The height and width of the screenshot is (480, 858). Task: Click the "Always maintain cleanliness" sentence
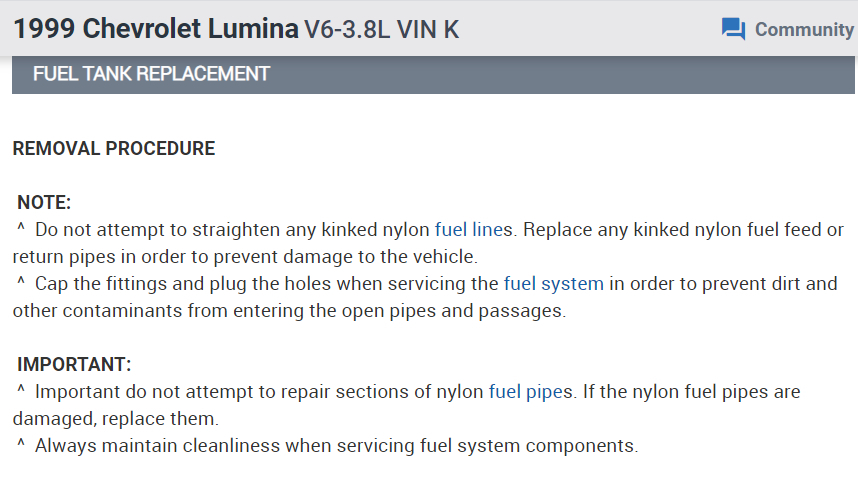336,445
